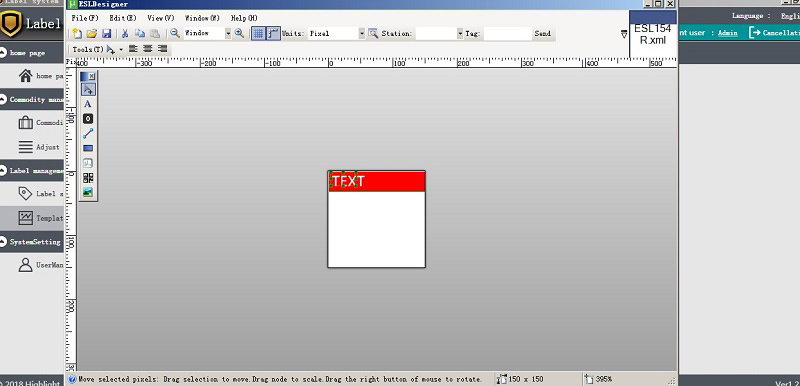Open the preview icon next to Station

373,34
